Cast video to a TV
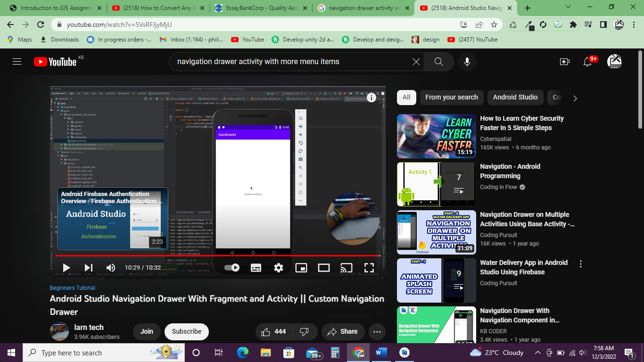The image size is (644, 362). point(347,268)
